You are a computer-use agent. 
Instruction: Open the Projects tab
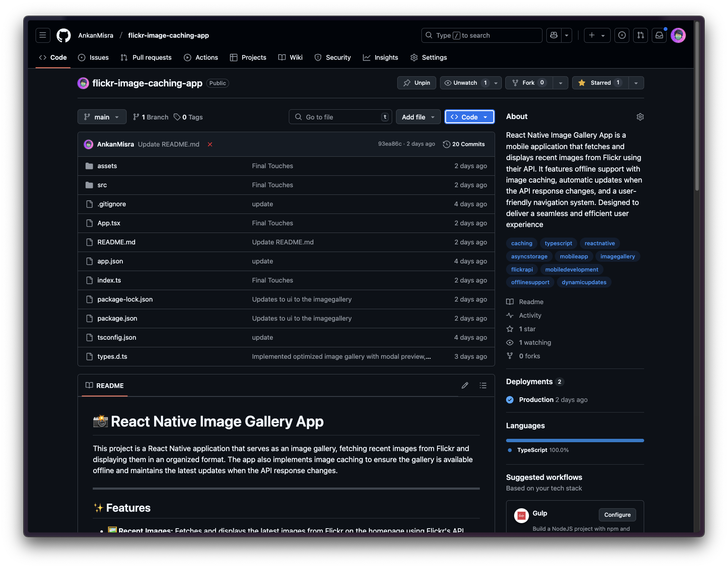click(x=248, y=58)
